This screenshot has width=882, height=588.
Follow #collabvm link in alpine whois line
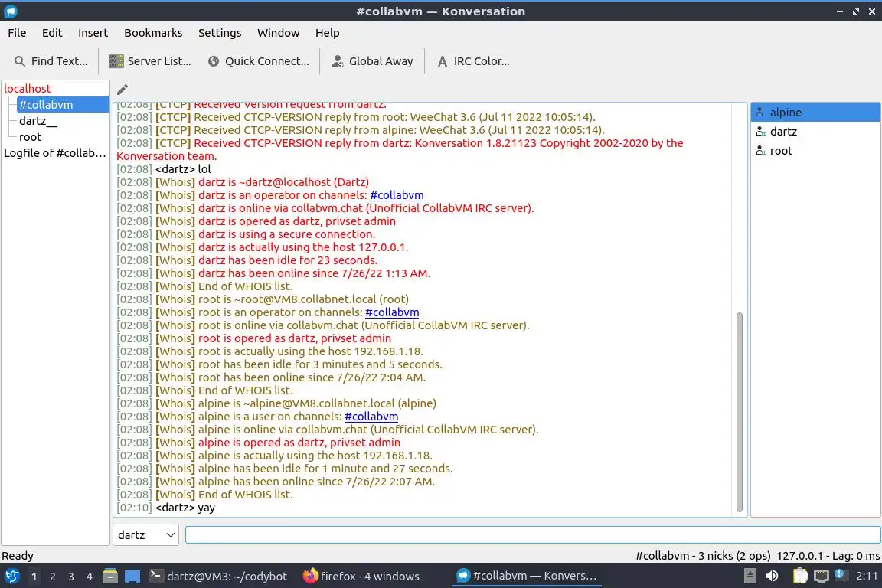click(x=371, y=416)
